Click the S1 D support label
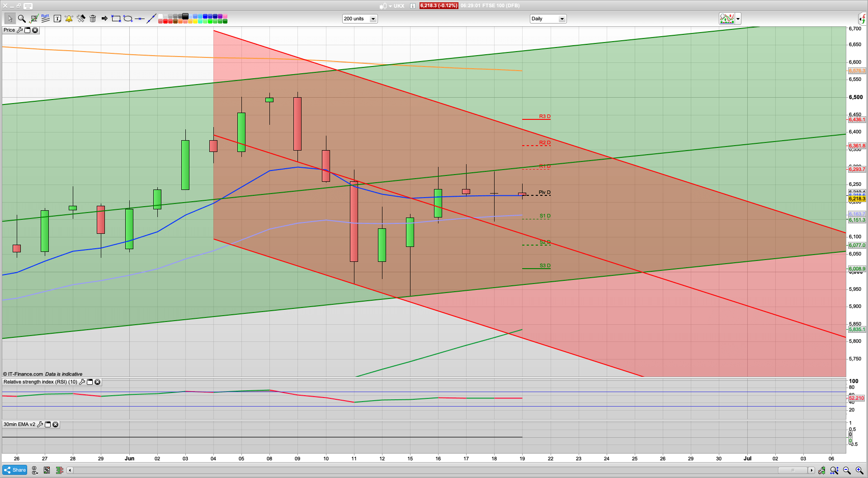 545,216
